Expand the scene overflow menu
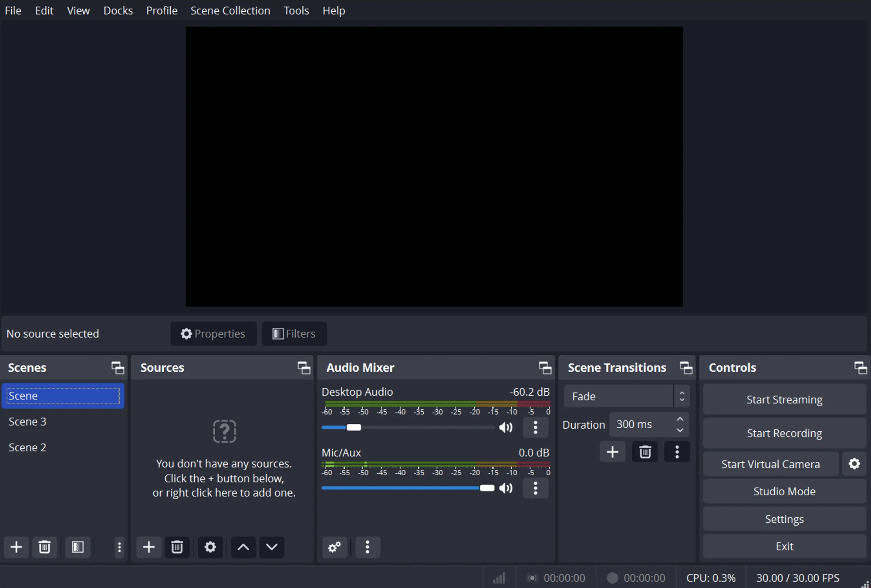871x588 pixels. [119, 547]
